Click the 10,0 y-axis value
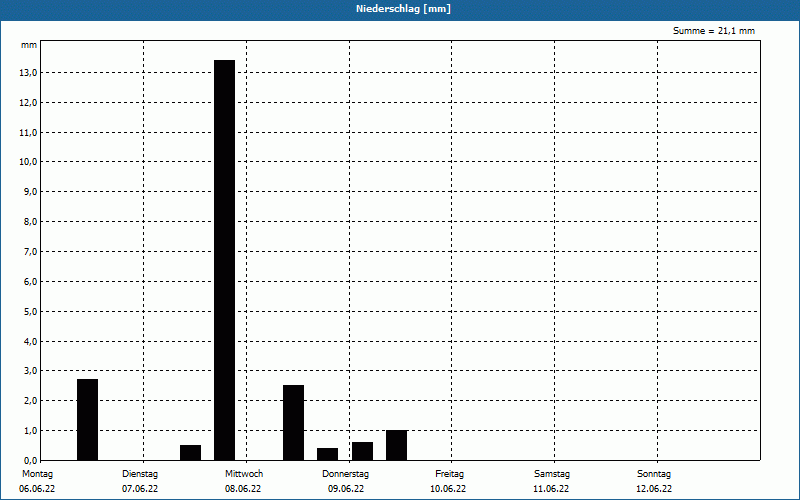 (x=28, y=162)
